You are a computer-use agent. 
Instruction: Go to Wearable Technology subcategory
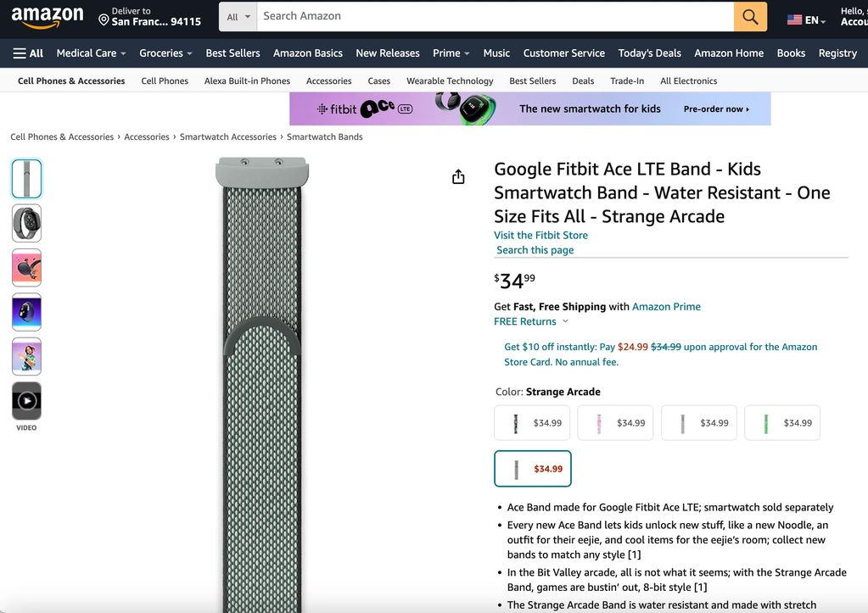click(450, 81)
